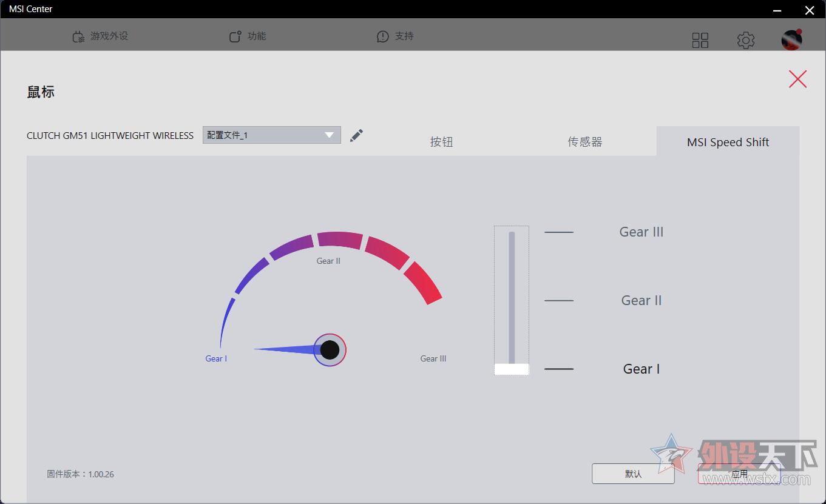826x504 pixels.
Task: Click the Gear II label on the gauge
Action: pyautogui.click(x=328, y=261)
